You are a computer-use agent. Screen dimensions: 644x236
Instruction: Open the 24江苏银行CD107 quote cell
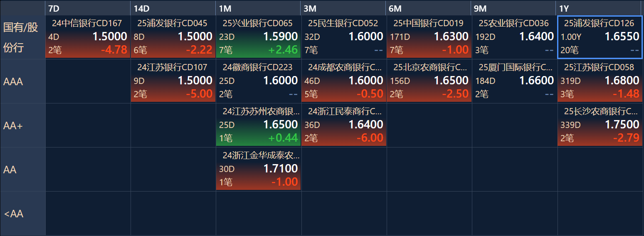173,81
